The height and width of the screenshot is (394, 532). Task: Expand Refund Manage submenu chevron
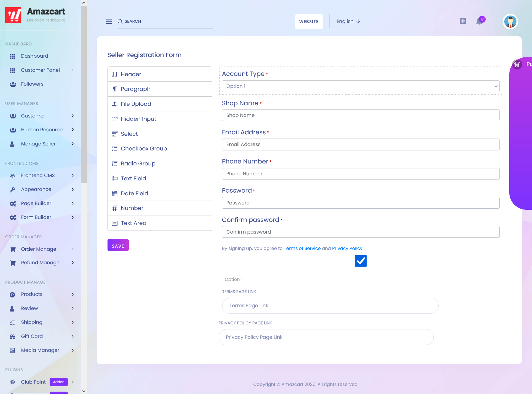coord(73,263)
